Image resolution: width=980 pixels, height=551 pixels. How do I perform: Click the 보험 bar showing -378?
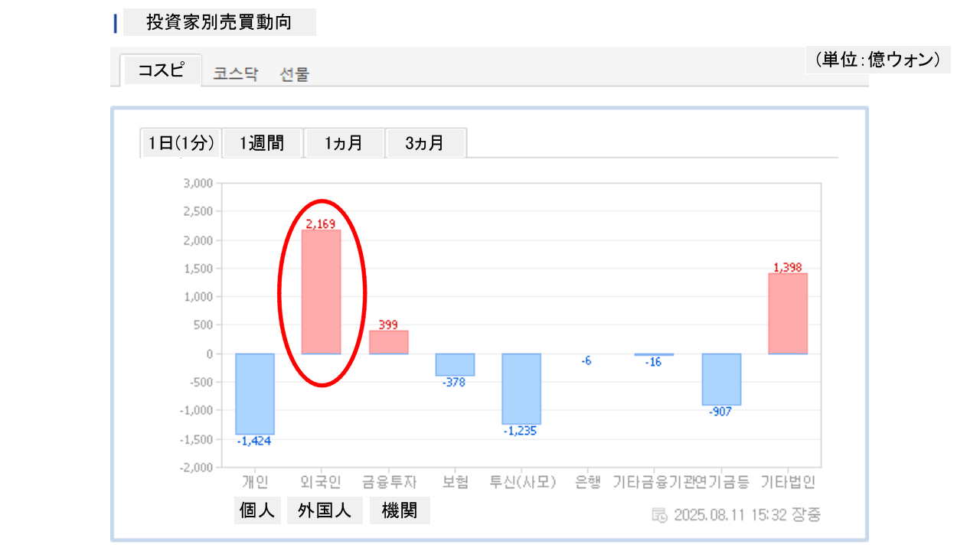point(455,364)
